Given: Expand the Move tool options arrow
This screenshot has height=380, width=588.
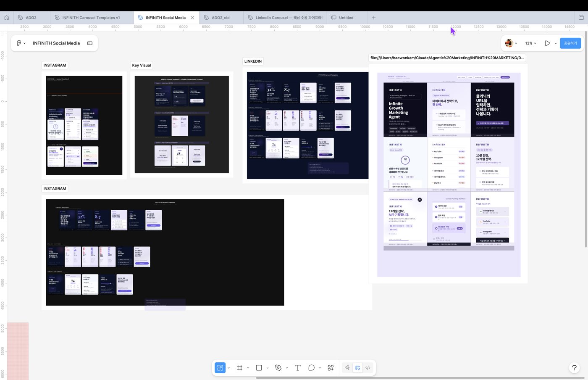Looking at the screenshot, I should click(229, 368).
